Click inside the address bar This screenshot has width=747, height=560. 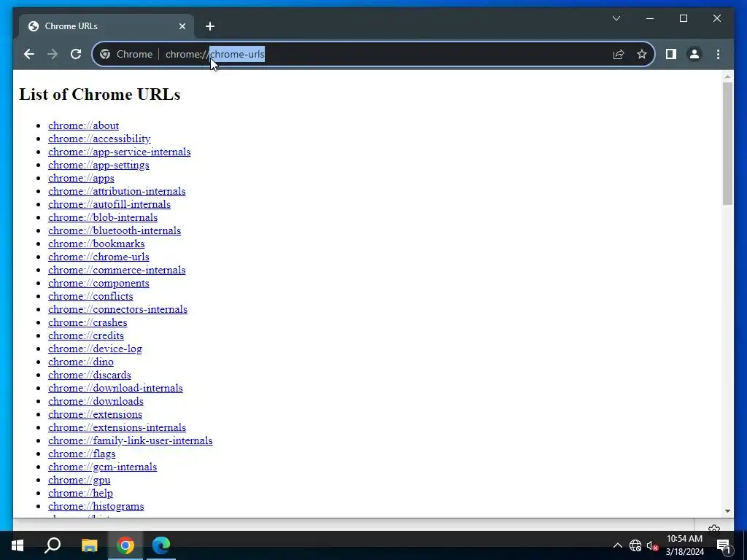[373, 54]
